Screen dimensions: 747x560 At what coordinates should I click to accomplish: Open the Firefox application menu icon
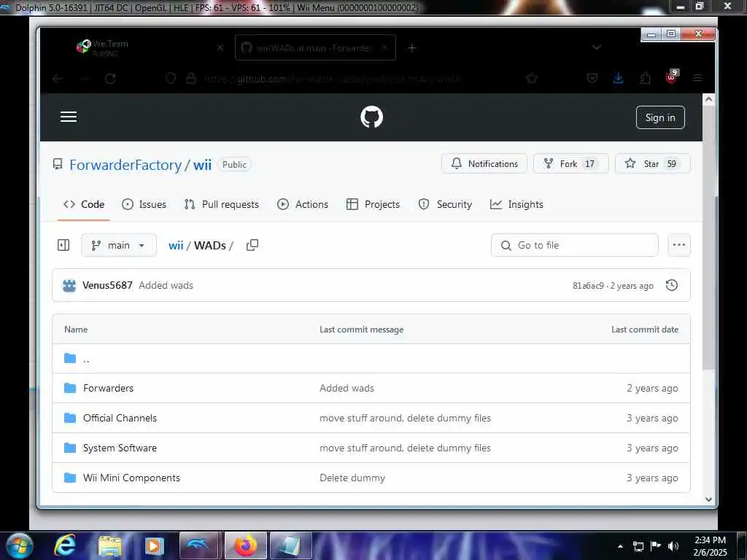pos(697,78)
